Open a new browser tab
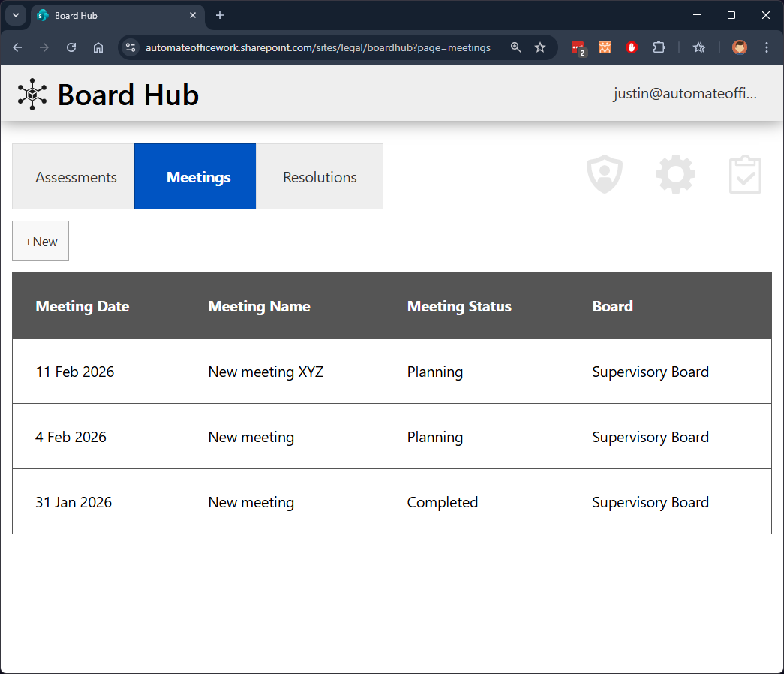Image resolution: width=784 pixels, height=674 pixels. (x=220, y=15)
